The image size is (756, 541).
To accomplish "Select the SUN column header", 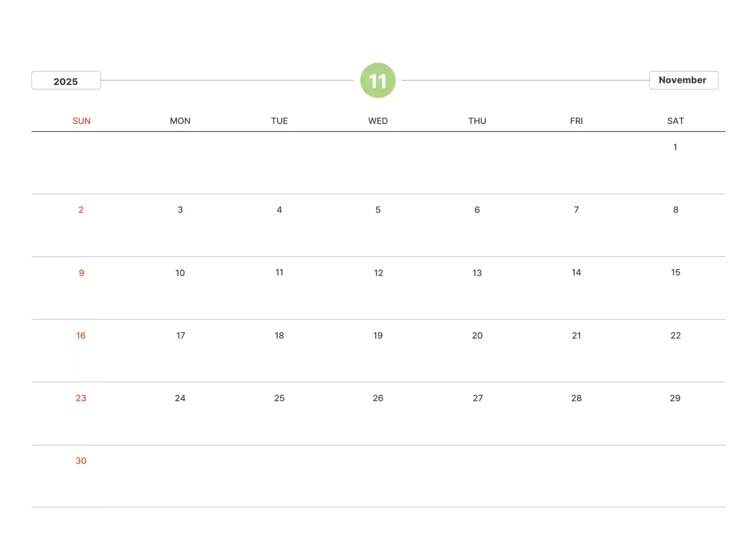I will pyautogui.click(x=82, y=121).
